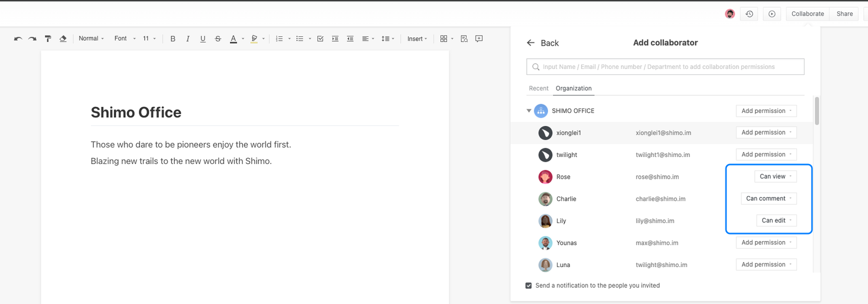
Task: Open Rose's Can view permission dropdown
Action: [x=775, y=176]
